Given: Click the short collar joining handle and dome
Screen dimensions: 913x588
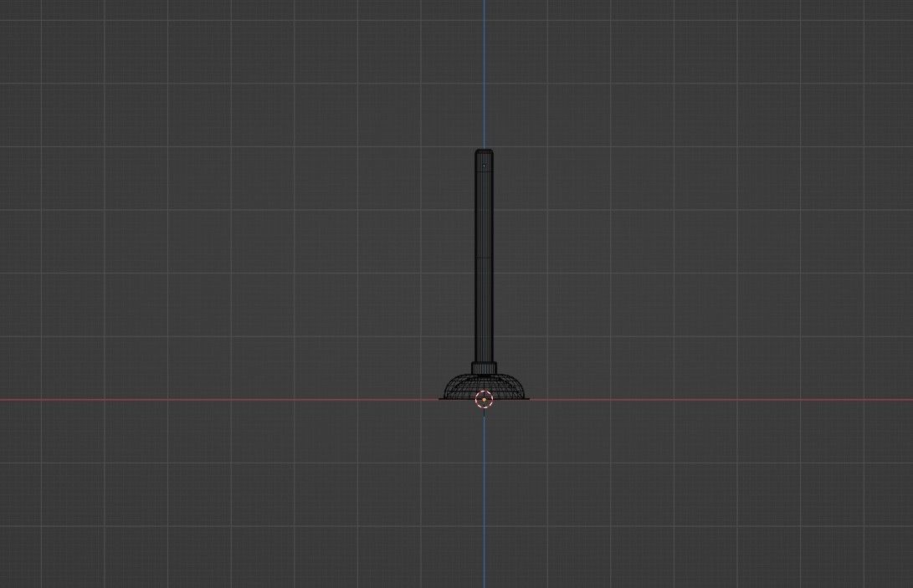Looking at the screenshot, I should click(x=484, y=368).
